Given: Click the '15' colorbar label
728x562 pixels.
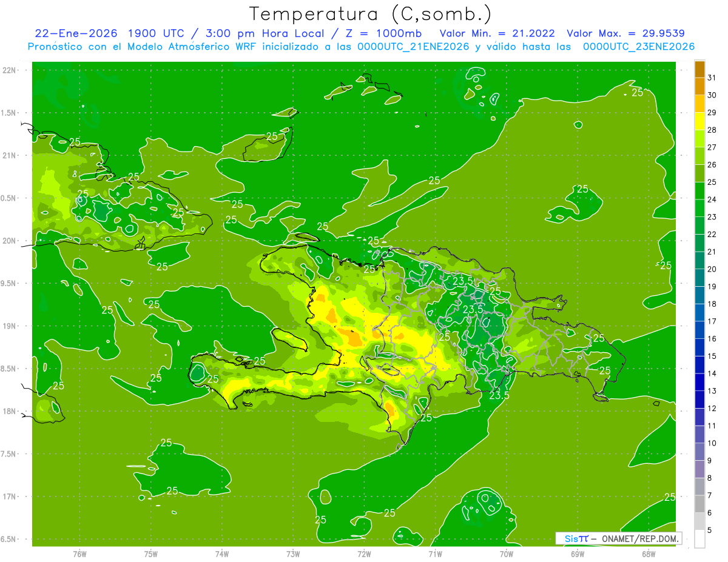Looking at the screenshot, I should (712, 356).
